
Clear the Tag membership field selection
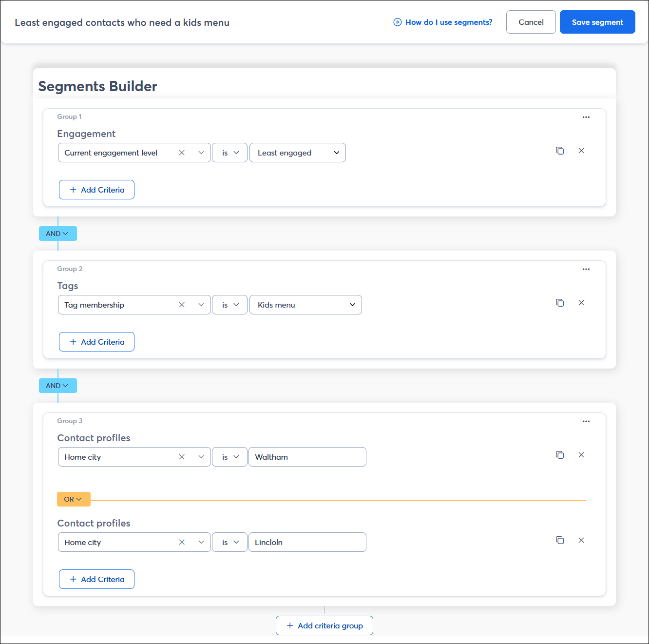tap(182, 305)
